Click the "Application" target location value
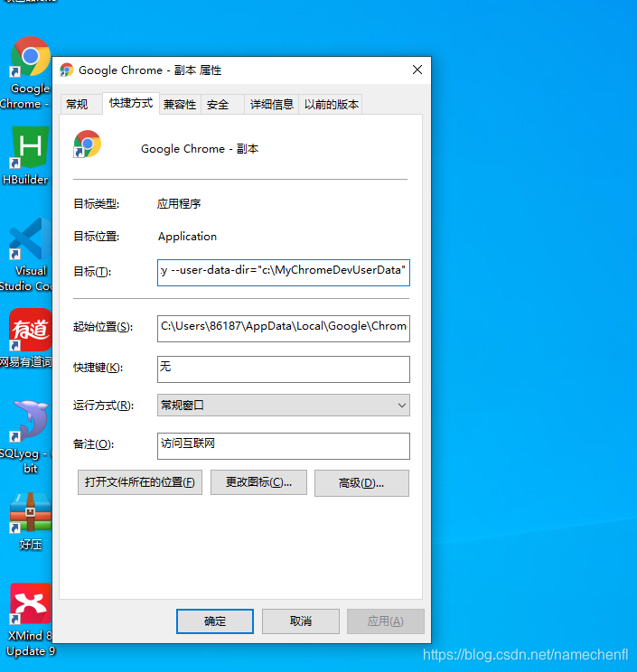Viewport: 637px width, 672px height. (187, 236)
